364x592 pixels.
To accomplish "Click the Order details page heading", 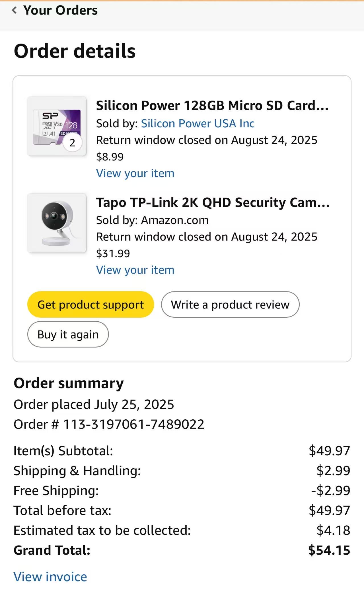I will 75,51.
